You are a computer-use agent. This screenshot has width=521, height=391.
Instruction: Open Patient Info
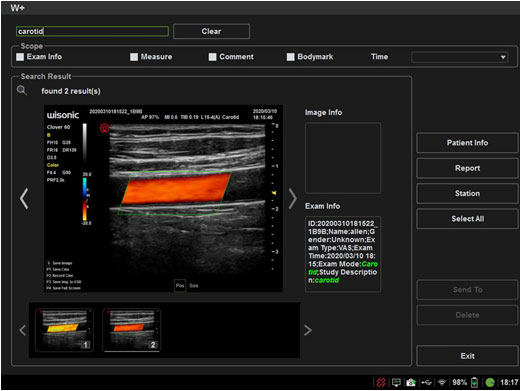pos(467,143)
